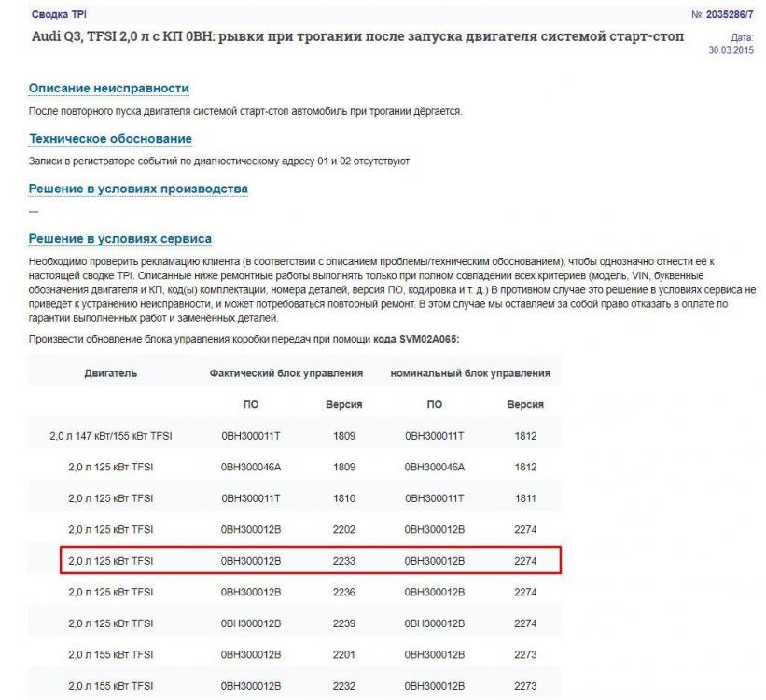Click the "Описание неисправности" section heading
Viewport: 766px width, 700px height.
tap(109, 88)
